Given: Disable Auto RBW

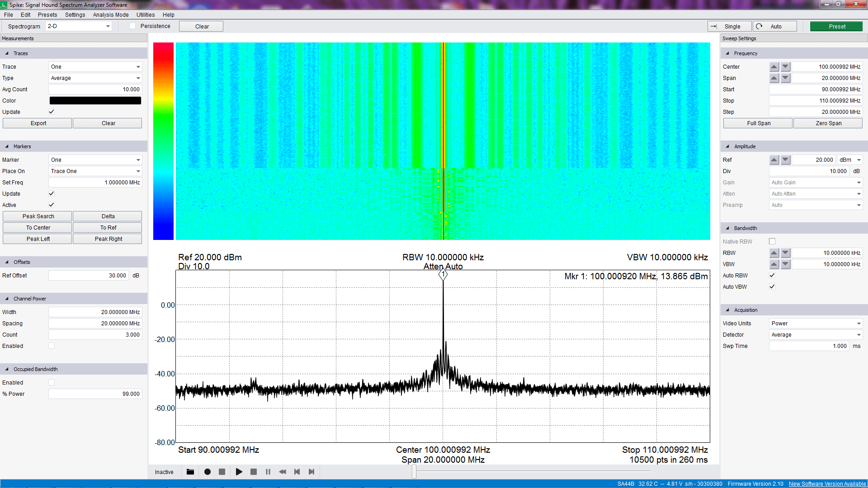Looking at the screenshot, I should (772, 275).
